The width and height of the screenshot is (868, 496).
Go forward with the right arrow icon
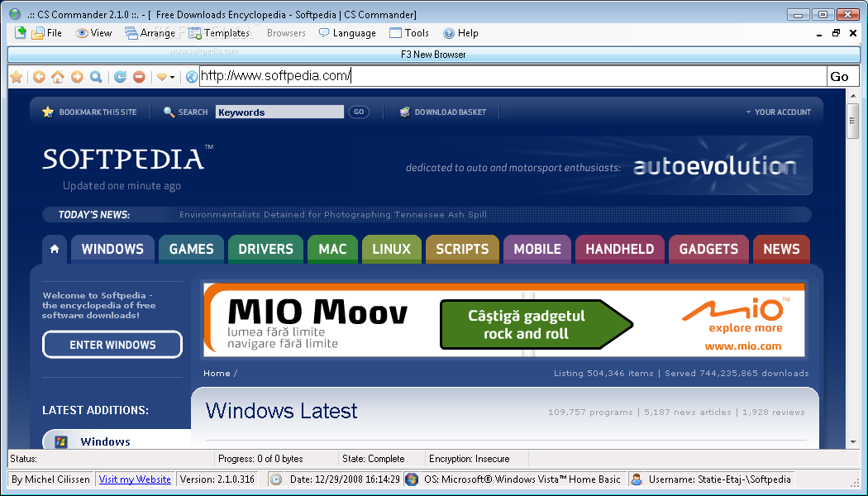coord(77,77)
